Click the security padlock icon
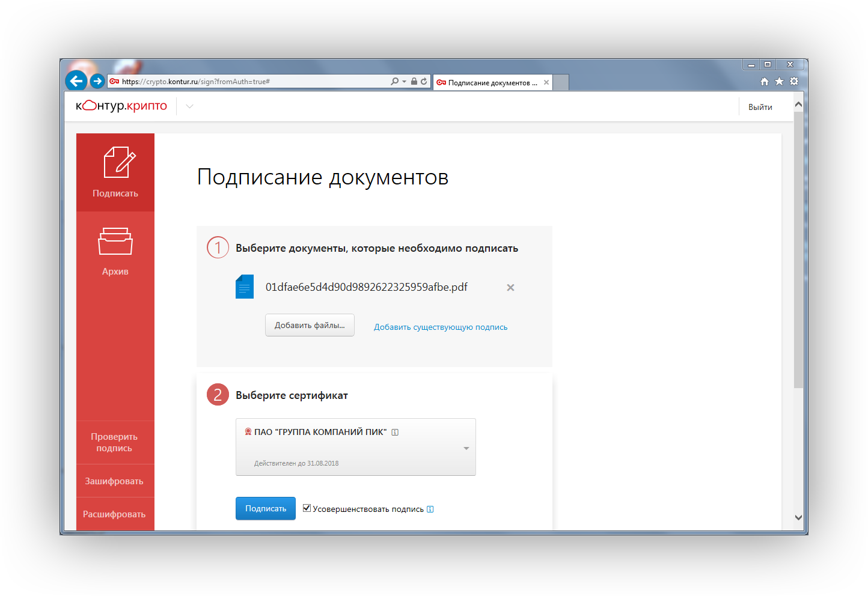This screenshot has height=596, width=868. 414,81
